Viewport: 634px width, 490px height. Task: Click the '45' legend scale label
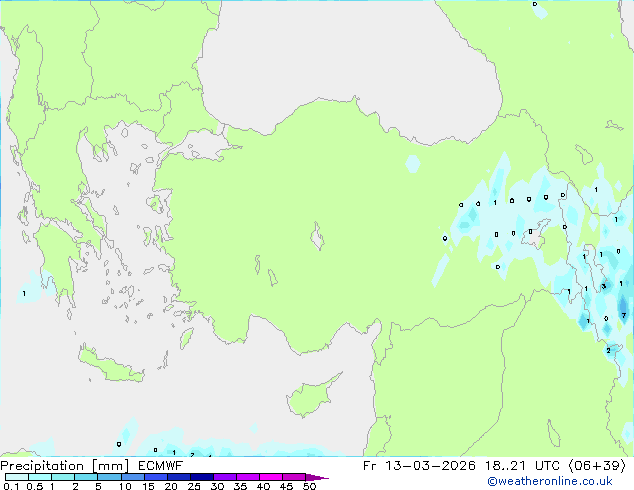[x=286, y=486]
